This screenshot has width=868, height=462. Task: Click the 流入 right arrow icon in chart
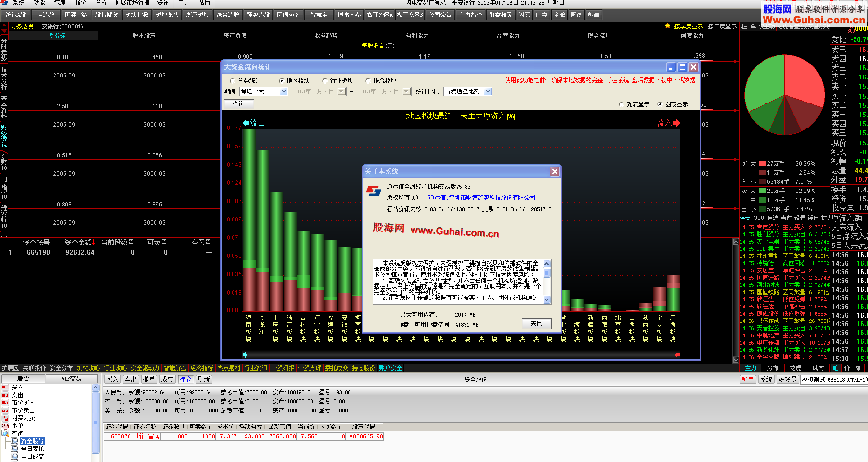(x=676, y=123)
